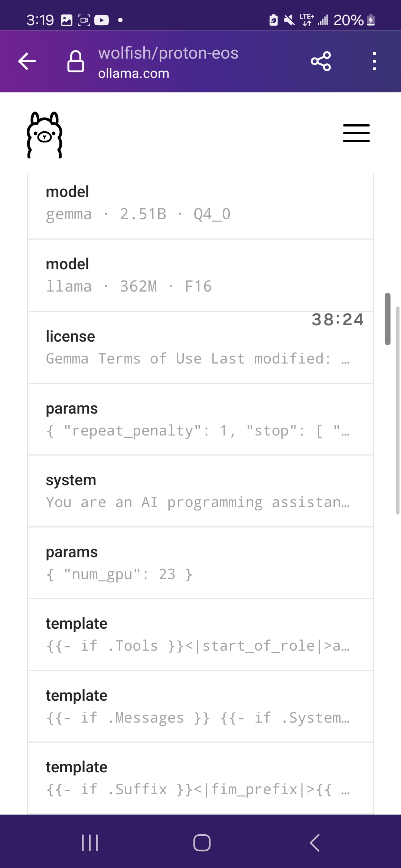Image resolution: width=401 pixels, height=868 pixels.
Task: Tap the share icon in toolbar
Action: tap(321, 61)
